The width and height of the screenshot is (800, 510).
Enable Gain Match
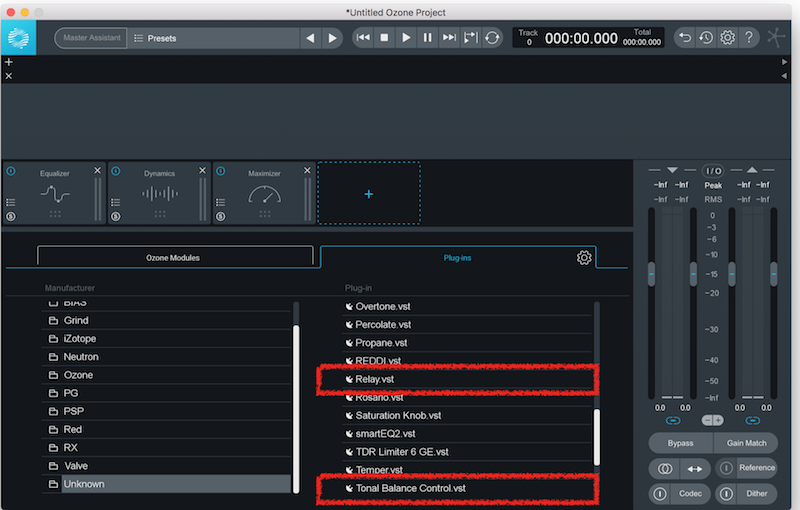[746, 443]
